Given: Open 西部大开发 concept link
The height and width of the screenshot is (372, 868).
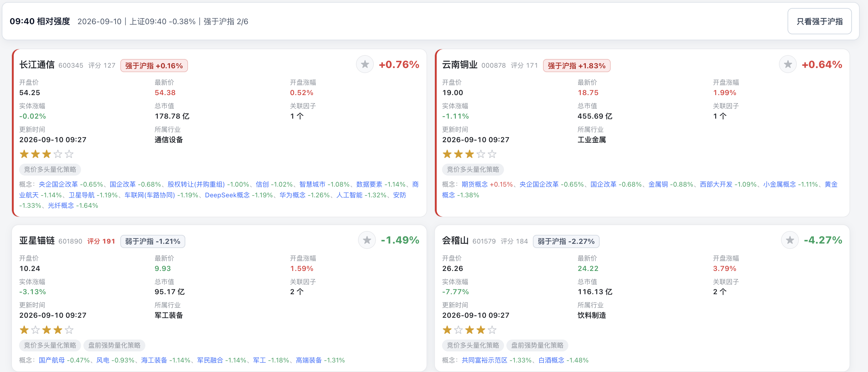Looking at the screenshot, I should (x=716, y=184).
